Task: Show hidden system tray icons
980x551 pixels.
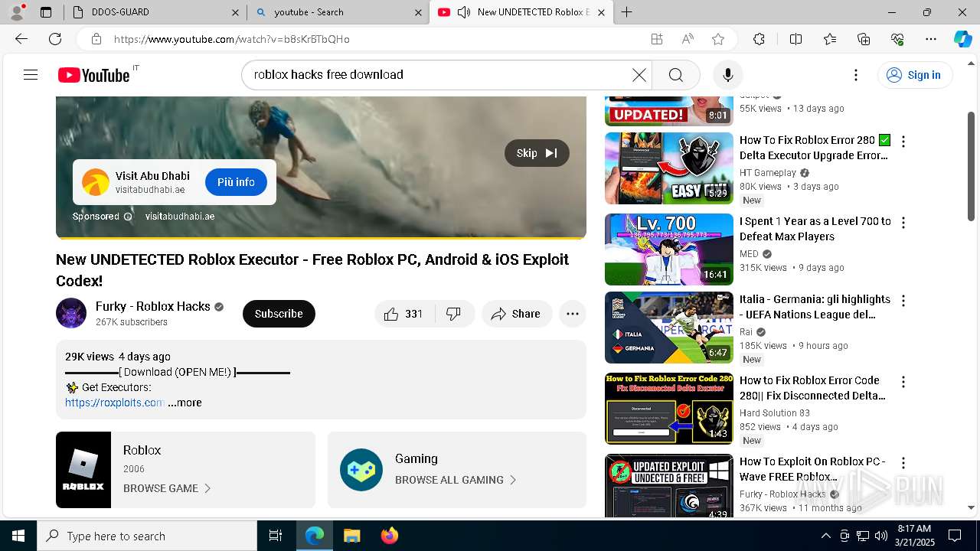Action: pyautogui.click(x=825, y=536)
